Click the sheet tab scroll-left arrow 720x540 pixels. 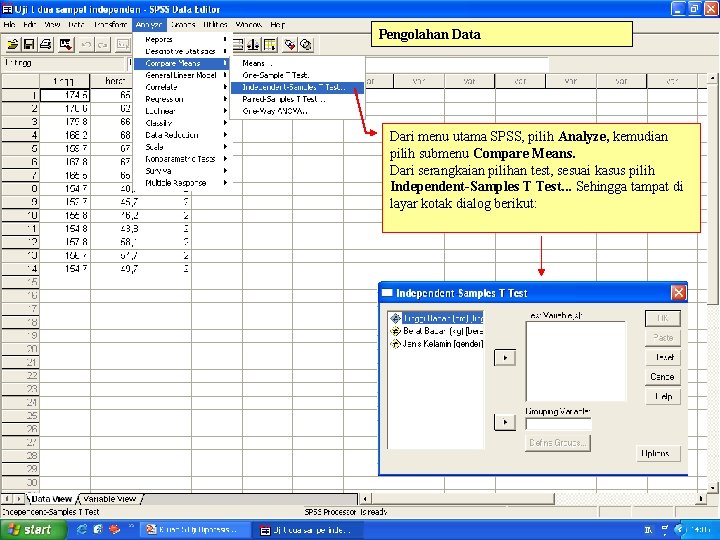[7, 498]
